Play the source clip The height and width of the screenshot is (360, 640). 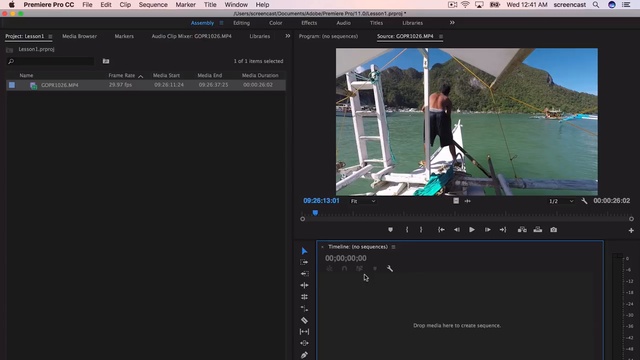(x=472, y=230)
